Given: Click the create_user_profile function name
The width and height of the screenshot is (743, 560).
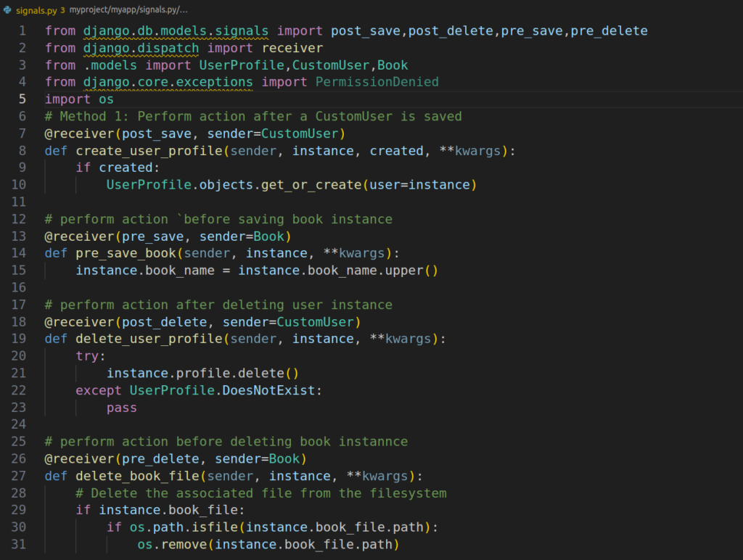Looking at the screenshot, I should click(149, 151).
